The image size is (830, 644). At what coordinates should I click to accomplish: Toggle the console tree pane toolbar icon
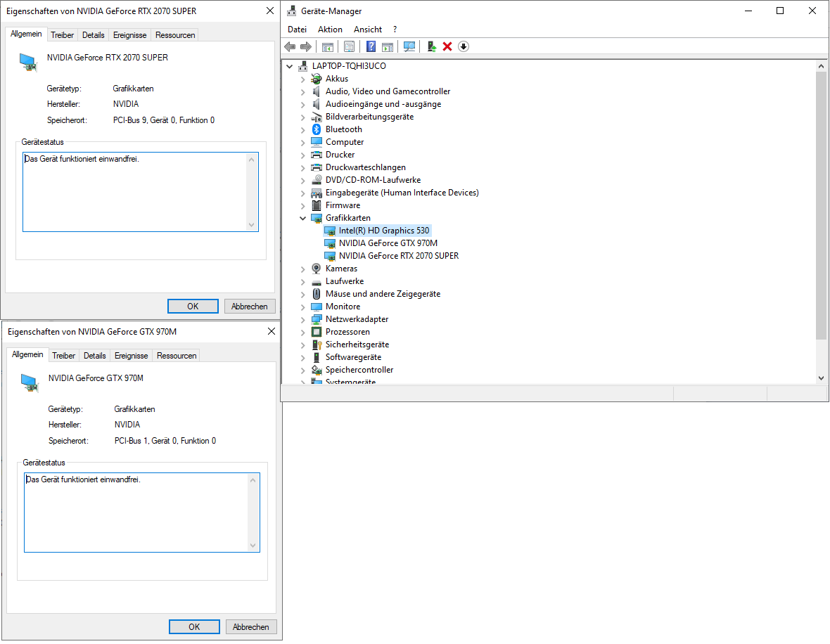[328, 46]
